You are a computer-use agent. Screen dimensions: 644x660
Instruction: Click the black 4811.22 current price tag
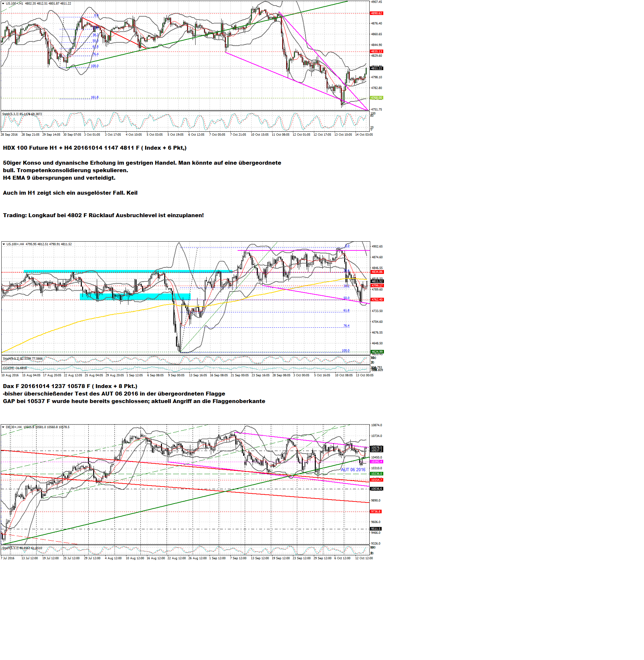click(x=376, y=68)
